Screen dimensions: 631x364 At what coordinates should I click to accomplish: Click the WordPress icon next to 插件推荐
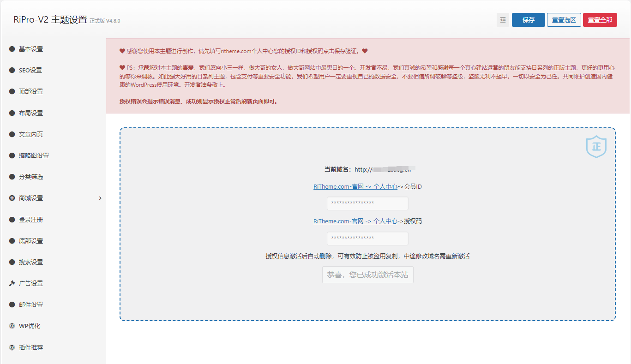pos(12,347)
